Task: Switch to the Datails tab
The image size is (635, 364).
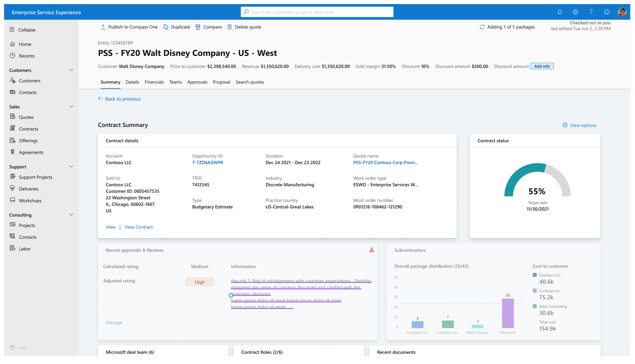Action: coord(132,82)
